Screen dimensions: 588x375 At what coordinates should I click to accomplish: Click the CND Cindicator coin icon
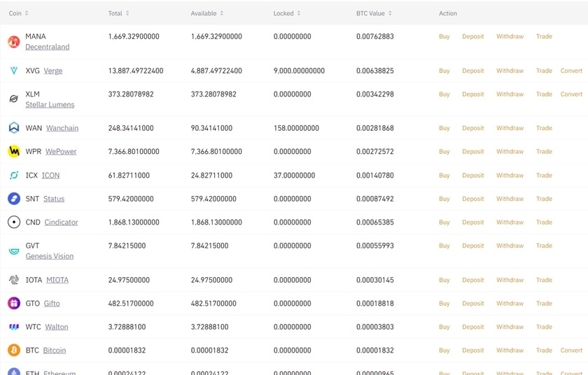pos(14,222)
